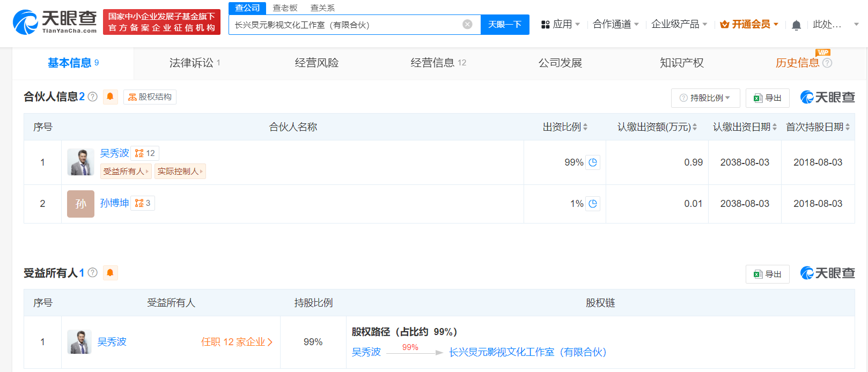Click the help icon next to 受益所有人

(93, 273)
